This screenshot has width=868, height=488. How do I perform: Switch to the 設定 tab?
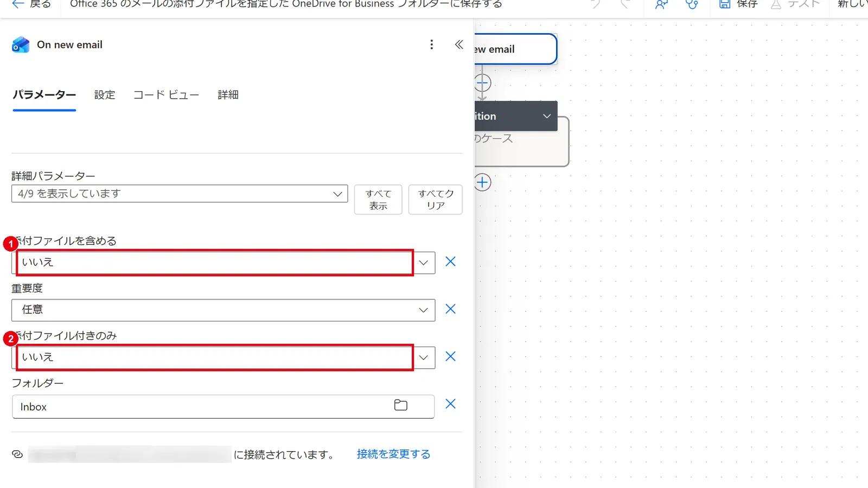[x=105, y=95]
